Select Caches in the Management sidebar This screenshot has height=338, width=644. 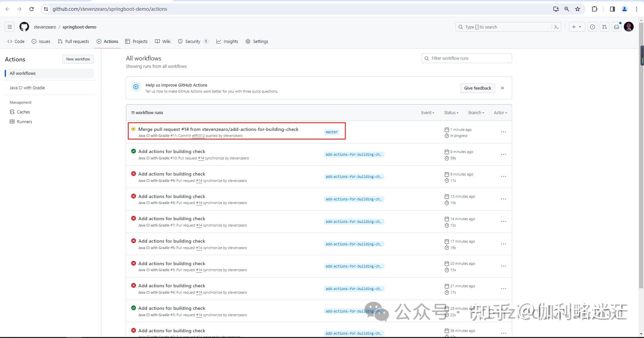tap(23, 112)
